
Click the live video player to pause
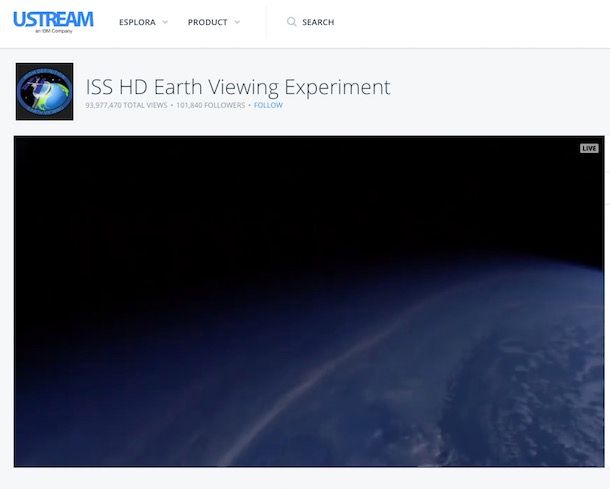pyautogui.click(x=308, y=300)
